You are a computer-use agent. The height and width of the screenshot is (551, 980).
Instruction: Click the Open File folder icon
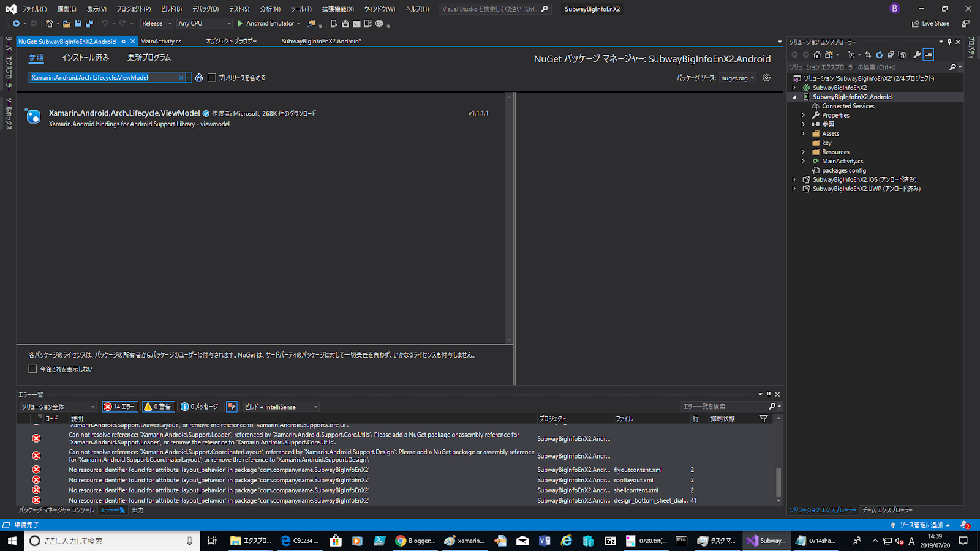tap(66, 24)
